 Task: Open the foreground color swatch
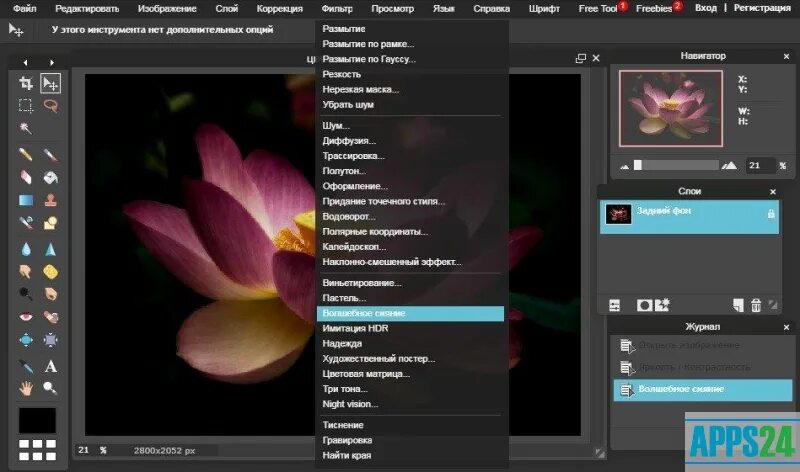(37, 420)
